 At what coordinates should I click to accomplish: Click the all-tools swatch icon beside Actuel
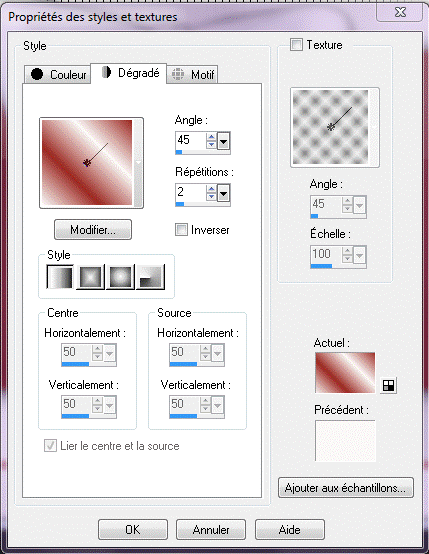coord(388,385)
